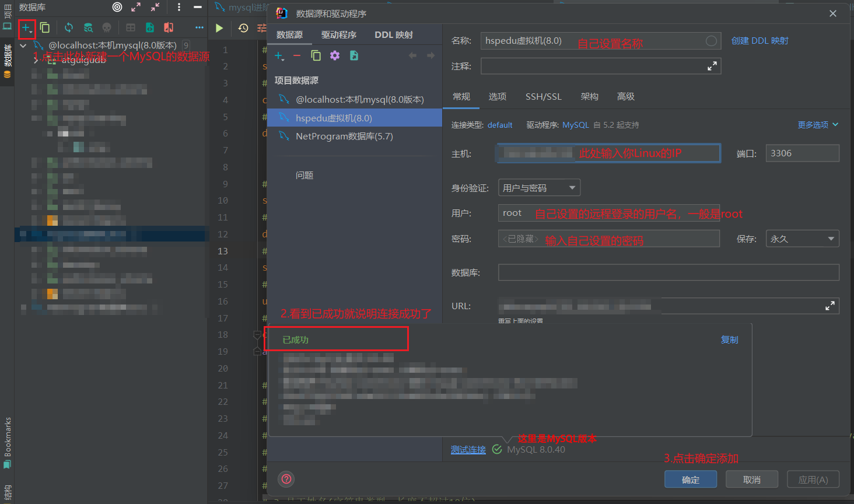Open the 选项 settings tab
This screenshot has width=854, height=504.
tap(498, 96)
